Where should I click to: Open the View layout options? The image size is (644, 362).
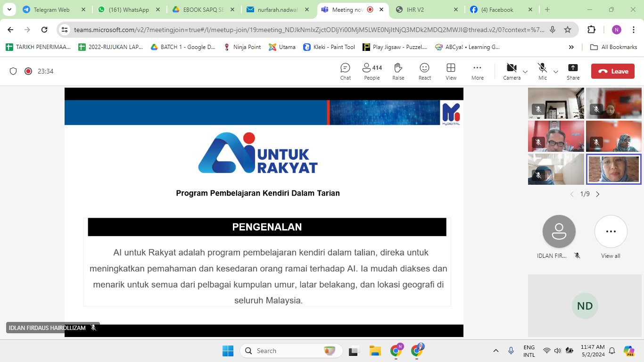click(451, 72)
